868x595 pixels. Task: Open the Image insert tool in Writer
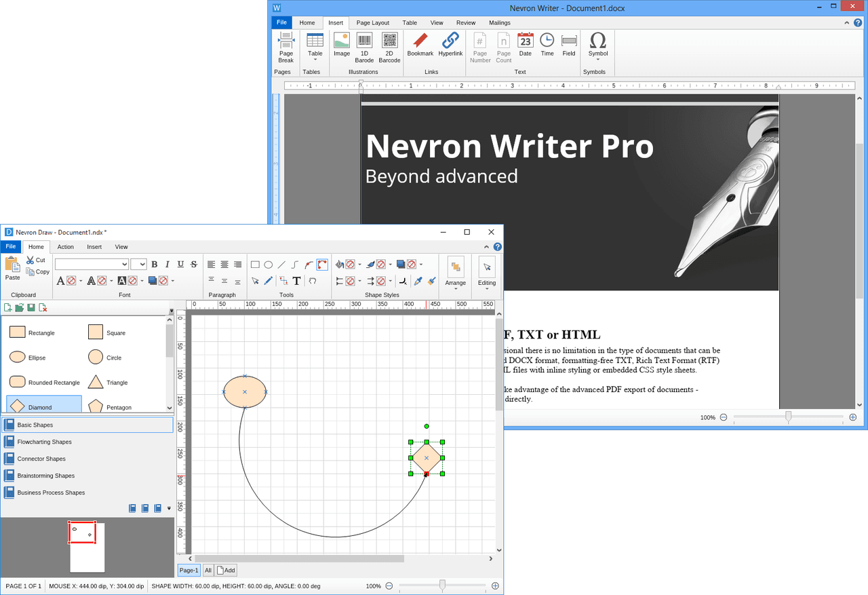[342, 45]
